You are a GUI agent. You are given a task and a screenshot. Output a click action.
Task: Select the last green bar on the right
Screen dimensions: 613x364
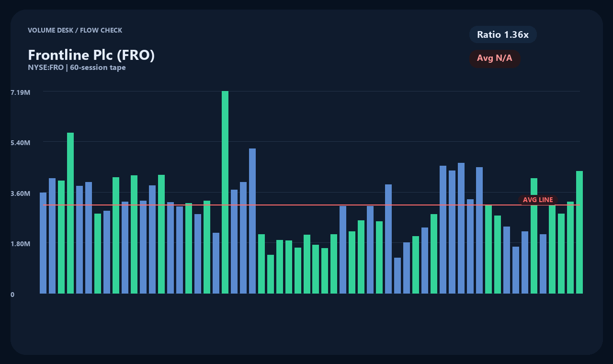coord(579,232)
